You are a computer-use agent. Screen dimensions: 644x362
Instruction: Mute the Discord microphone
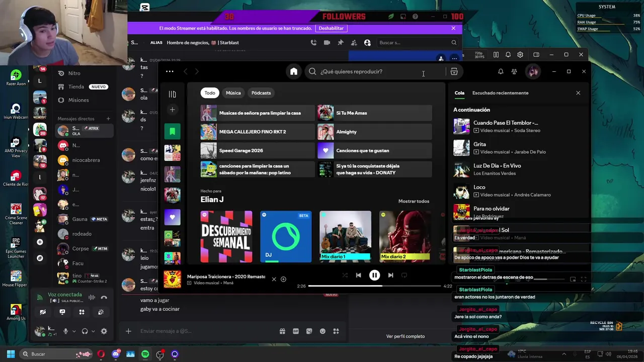[x=65, y=331]
